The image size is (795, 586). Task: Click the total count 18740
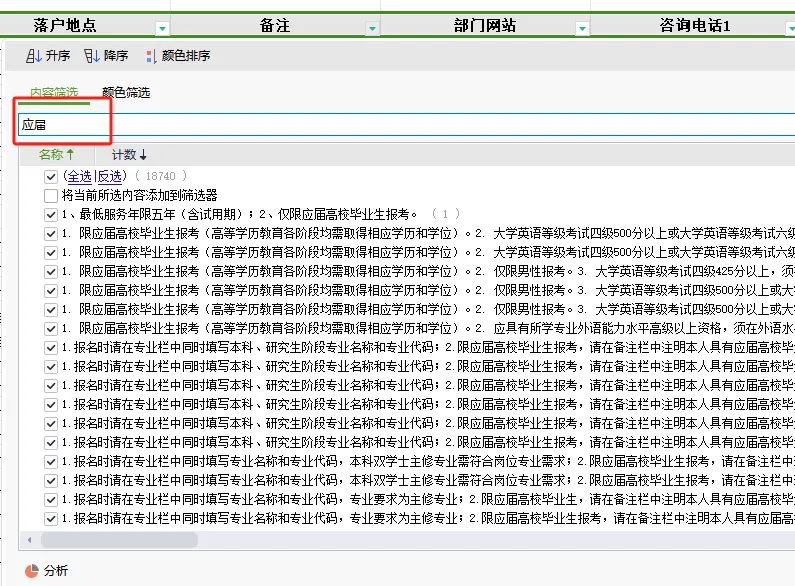pos(160,176)
